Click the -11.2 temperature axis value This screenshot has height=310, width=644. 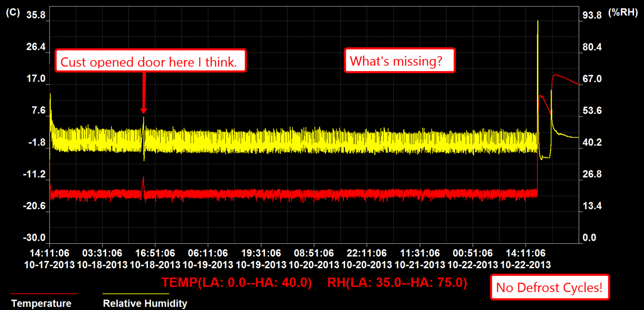(x=34, y=175)
